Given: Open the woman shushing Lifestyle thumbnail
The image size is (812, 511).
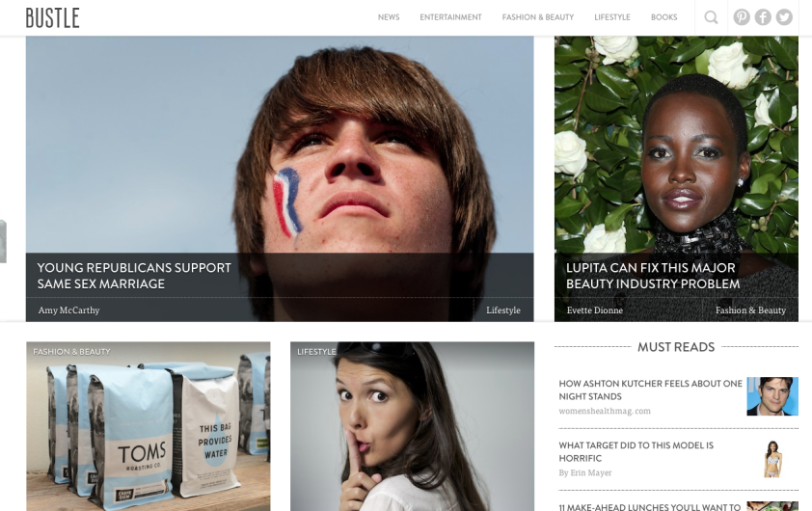Looking at the screenshot, I should pyautogui.click(x=412, y=426).
